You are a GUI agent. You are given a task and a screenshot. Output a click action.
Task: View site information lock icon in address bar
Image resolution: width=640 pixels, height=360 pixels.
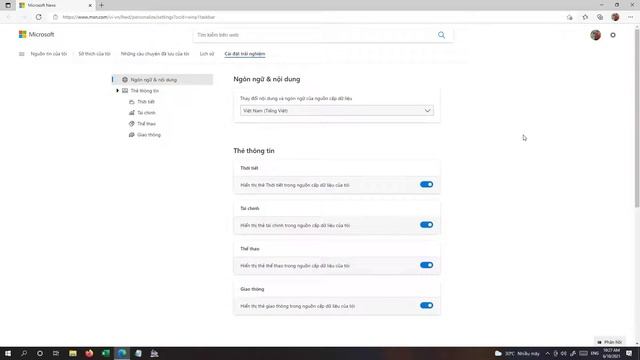[56, 17]
